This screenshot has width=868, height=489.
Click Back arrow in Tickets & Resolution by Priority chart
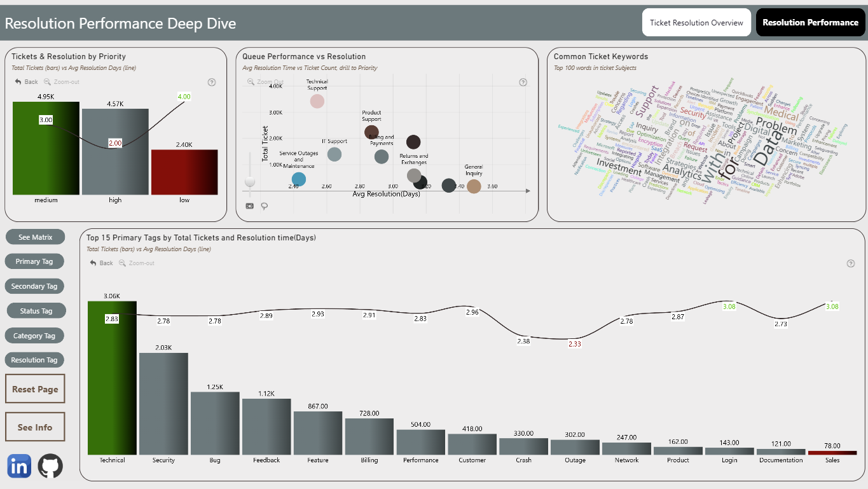[x=18, y=82]
